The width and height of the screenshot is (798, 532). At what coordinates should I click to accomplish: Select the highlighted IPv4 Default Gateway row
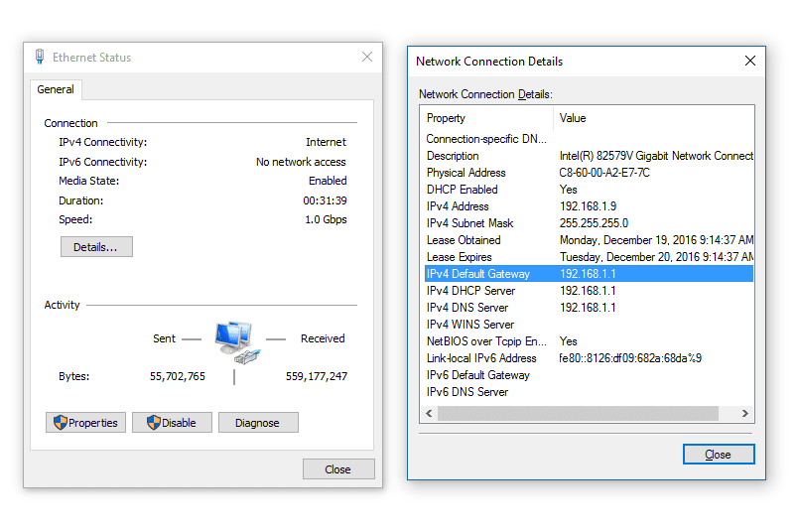tap(589, 273)
